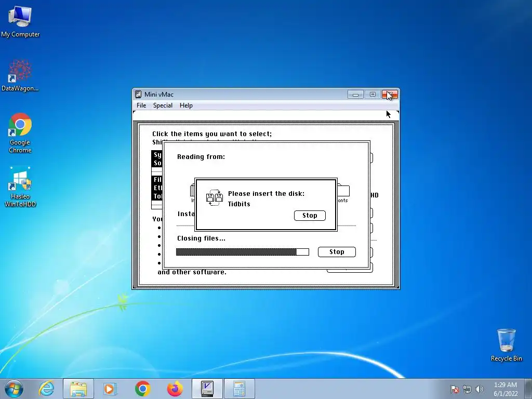
Task: Open the Special menu in Mini vMac
Action: 163,105
